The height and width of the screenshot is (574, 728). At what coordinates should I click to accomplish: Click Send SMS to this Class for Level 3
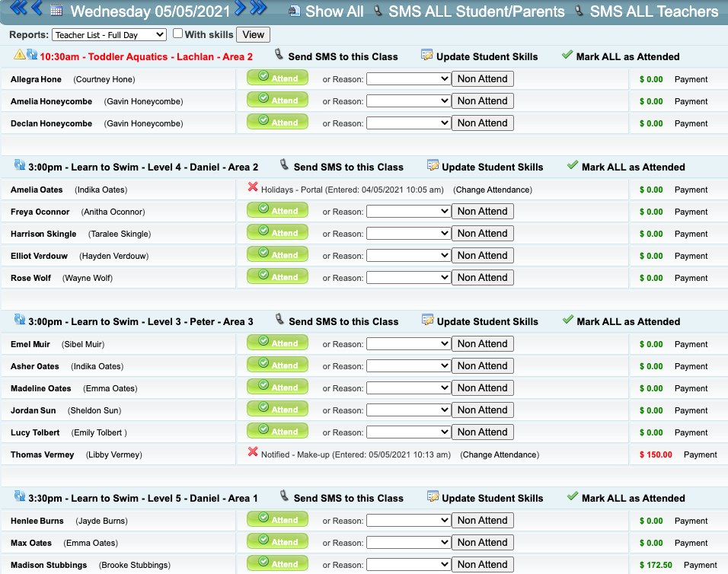(x=343, y=321)
